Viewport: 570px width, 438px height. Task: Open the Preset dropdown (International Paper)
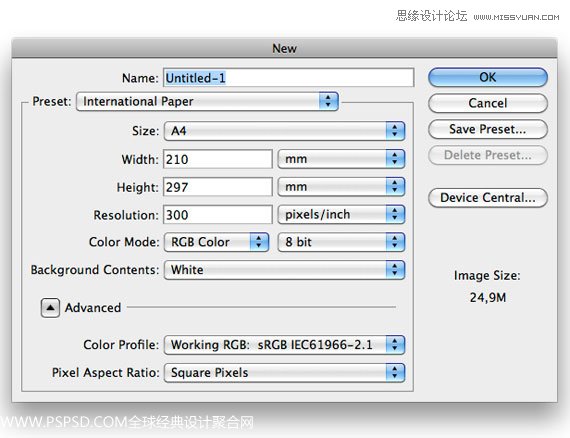click(x=208, y=101)
